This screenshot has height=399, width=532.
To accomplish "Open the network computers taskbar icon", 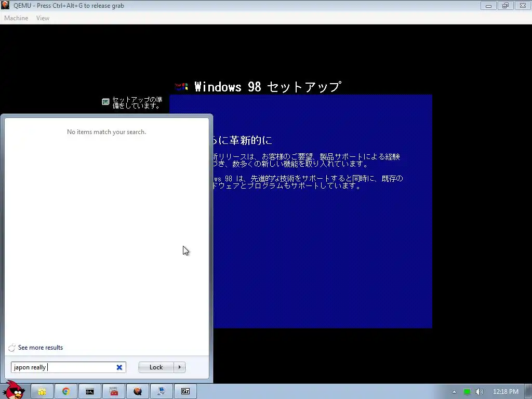I will coord(162,392).
